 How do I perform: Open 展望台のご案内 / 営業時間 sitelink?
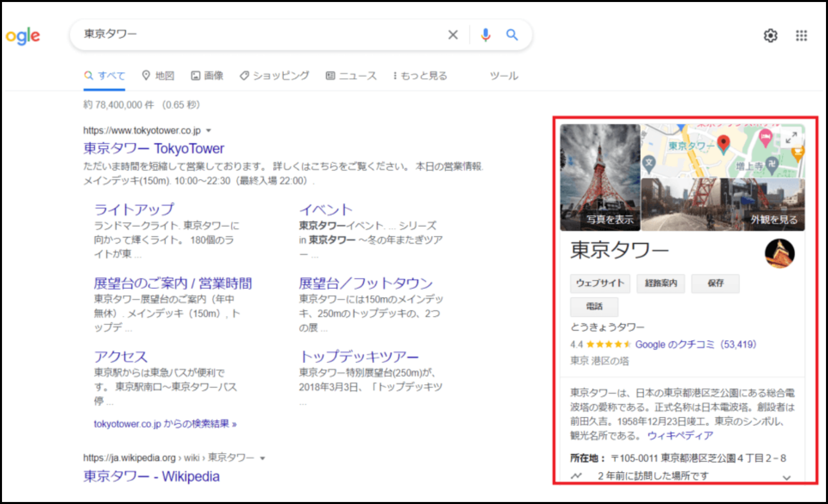[x=173, y=283]
